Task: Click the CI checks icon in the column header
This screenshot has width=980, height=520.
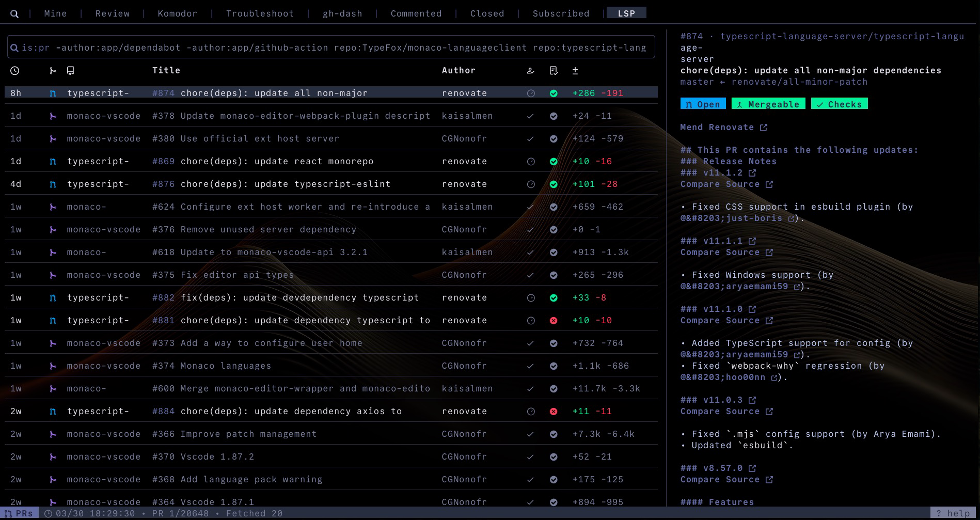Action: click(x=554, y=71)
